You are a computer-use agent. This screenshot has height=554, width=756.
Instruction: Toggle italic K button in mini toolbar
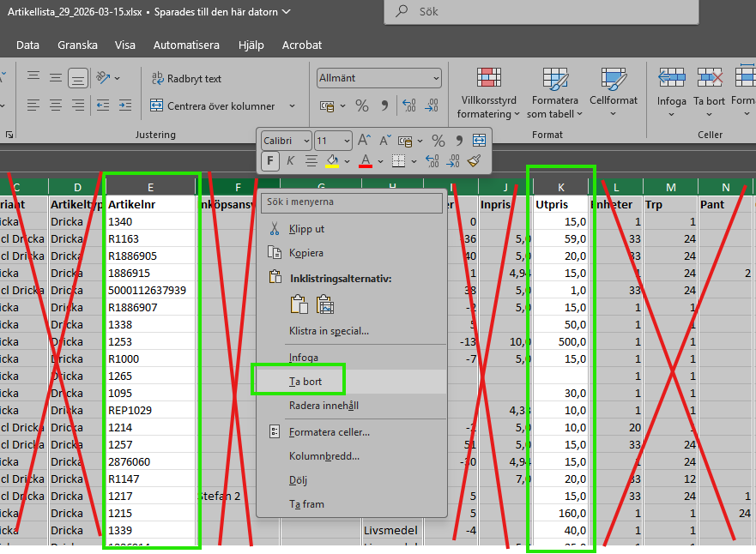coord(290,160)
